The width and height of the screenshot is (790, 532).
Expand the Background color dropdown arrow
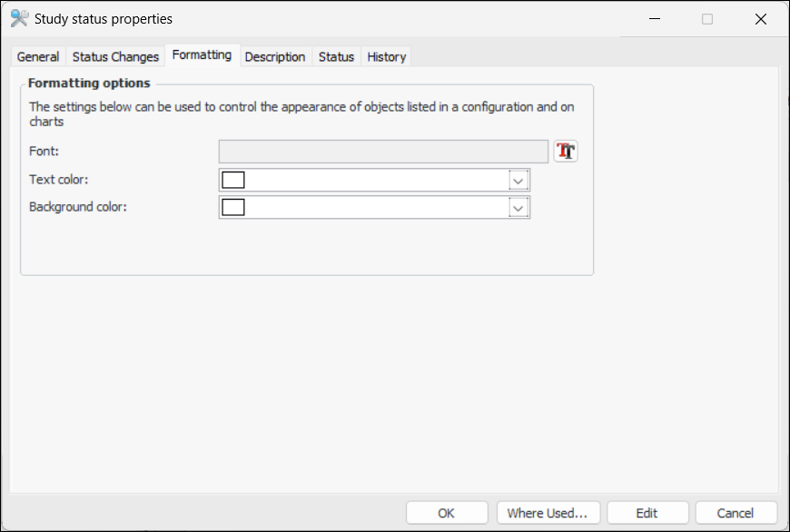click(x=518, y=208)
